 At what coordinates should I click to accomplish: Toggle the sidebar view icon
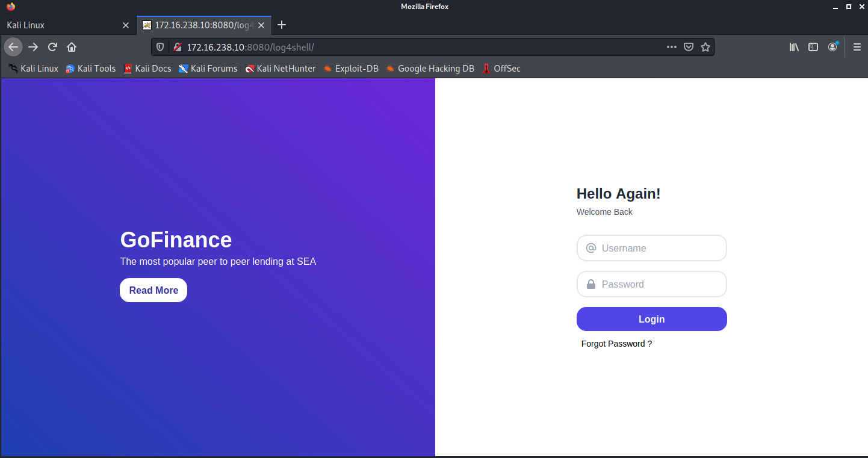point(813,47)
